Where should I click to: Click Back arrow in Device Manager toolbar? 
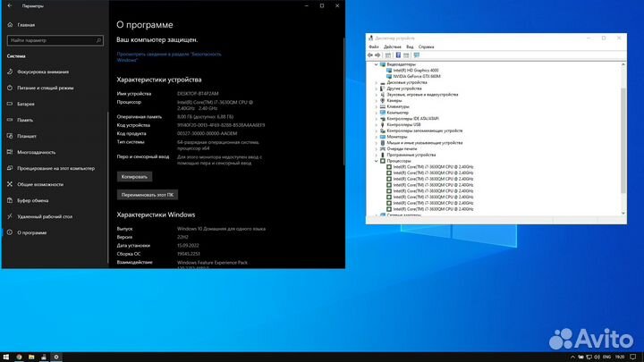(x=370, y=55)
